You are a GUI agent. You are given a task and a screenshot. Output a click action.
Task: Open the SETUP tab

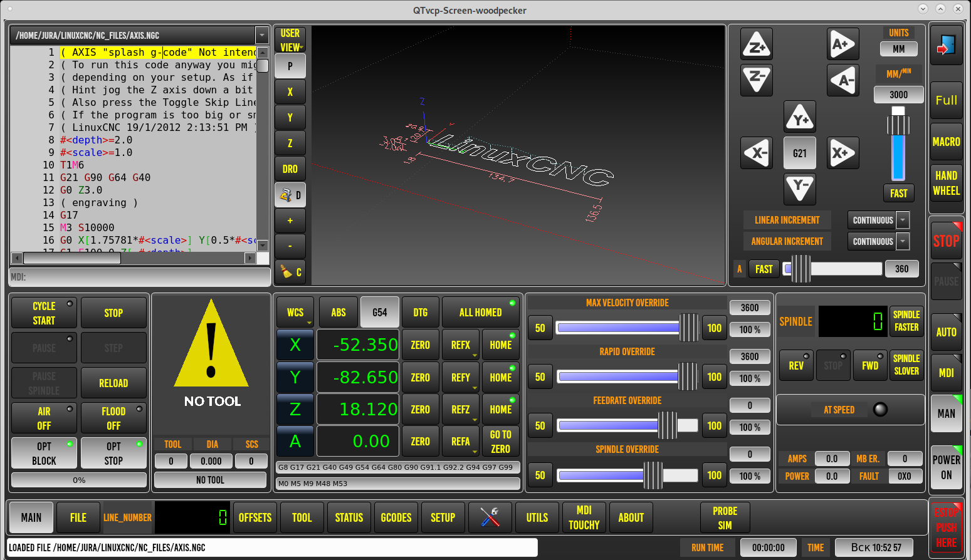coord(443,517)
